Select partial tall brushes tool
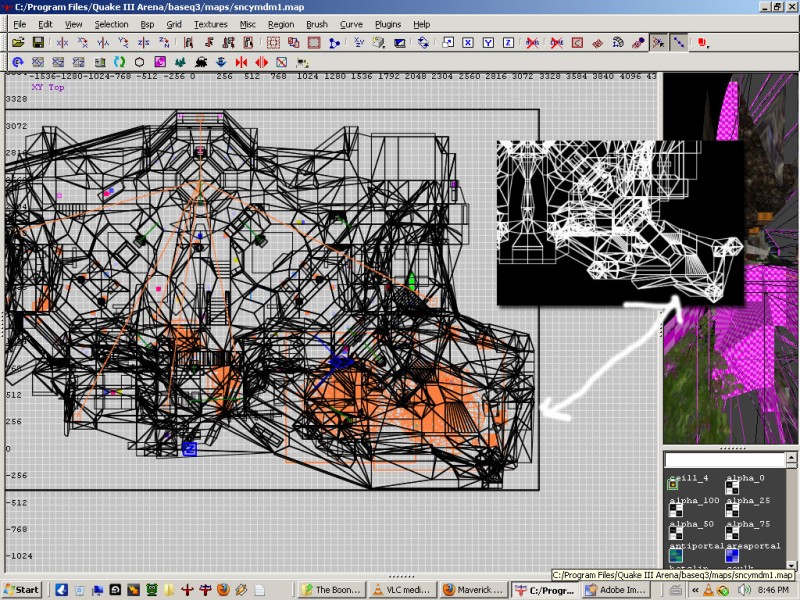Screen dimensions: 800x600 229,43
